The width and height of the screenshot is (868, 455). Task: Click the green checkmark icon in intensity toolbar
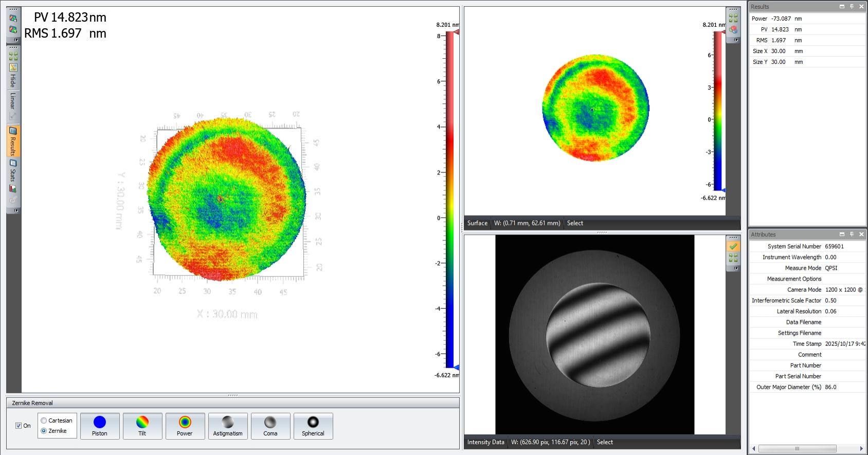click(x=733, y=247)
